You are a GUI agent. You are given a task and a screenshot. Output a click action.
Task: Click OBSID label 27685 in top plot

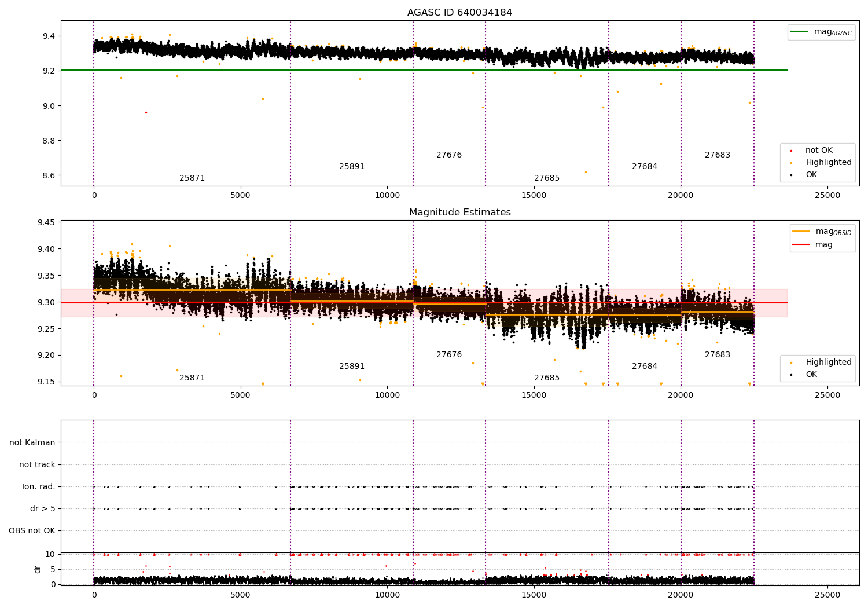click(x=547, y=178)
